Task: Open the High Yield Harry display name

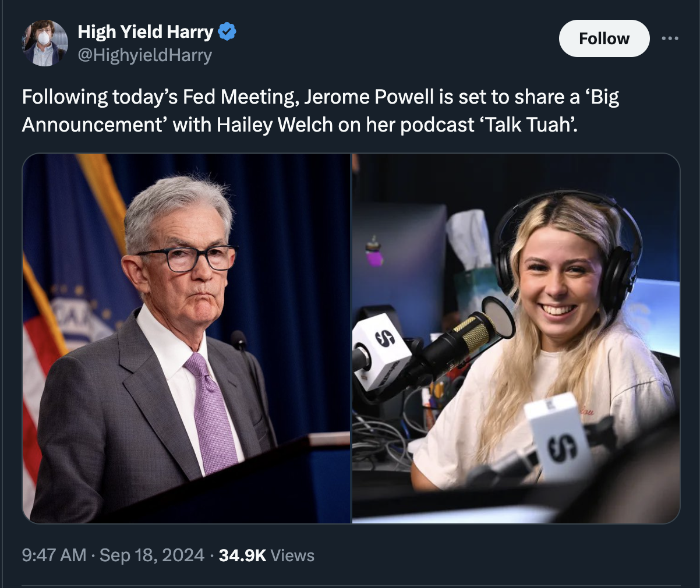Action: (x=146, y=31)
